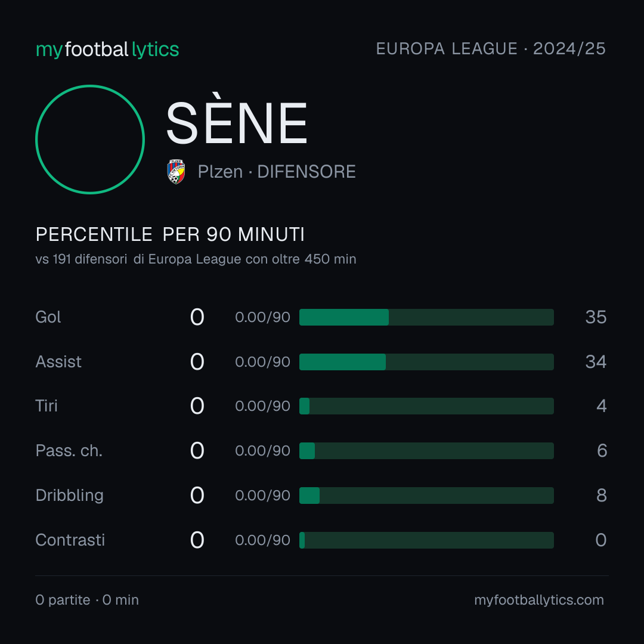Click the Plzen · DIFENSORE text
The width and height of the screenshot is (644, 644).
pyautogui.click(x=277, y=172)
